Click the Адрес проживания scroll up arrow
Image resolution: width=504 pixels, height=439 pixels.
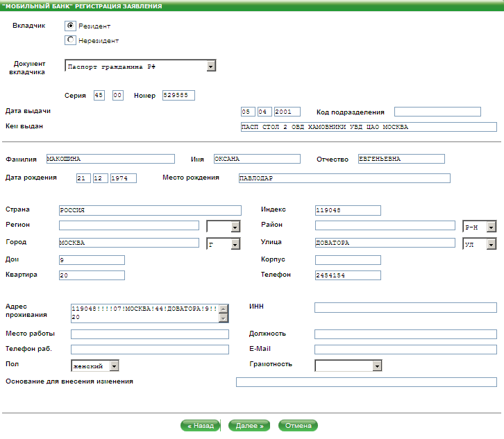tap(224, 309)
